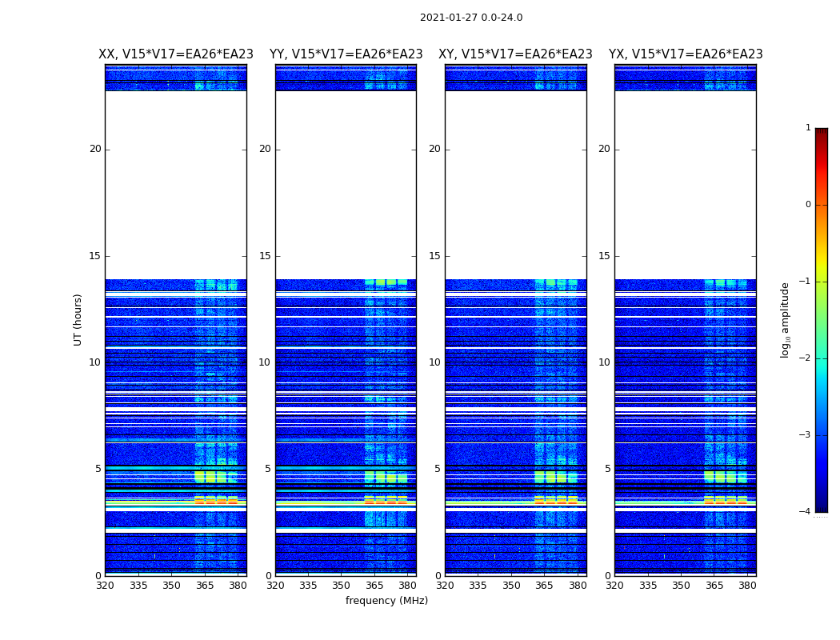This screenshot has height=640, width=840.
Task: Click the 15 hour tick on YY panel
Action: [265, 256]
